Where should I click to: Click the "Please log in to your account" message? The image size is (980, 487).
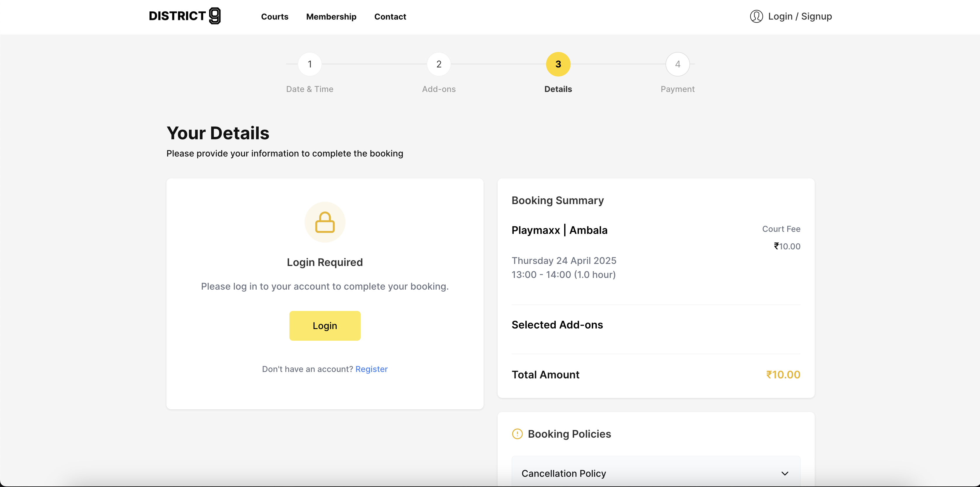pyautogui.click(x=325, y=286)
